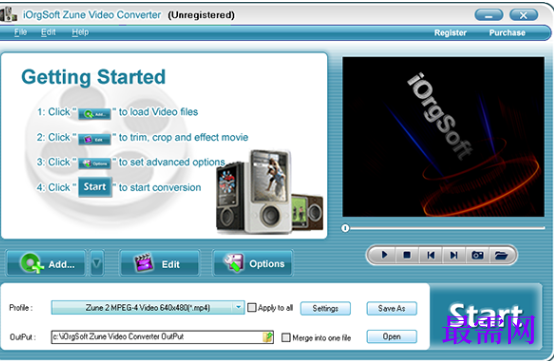Take a snapshot with the camera icon
Screen dimensions: 554x361
pos(477,255)
